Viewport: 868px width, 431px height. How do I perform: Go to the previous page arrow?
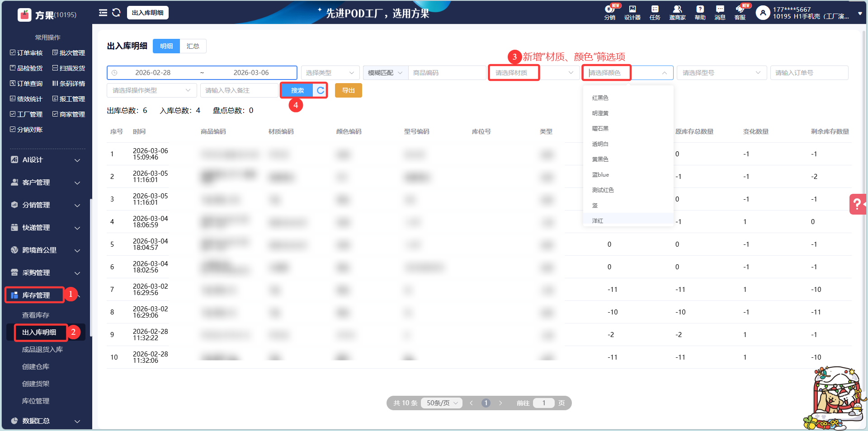(x=472, y=403)
